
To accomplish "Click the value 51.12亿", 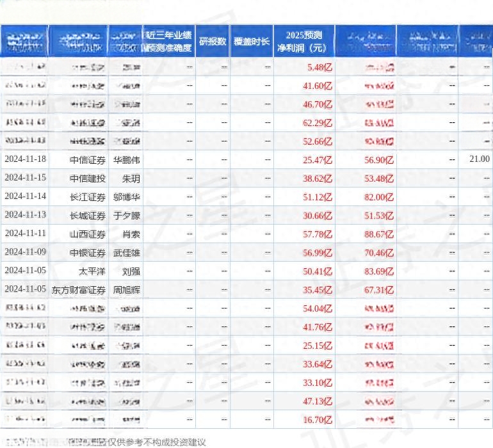I will (x=318, y=197).
